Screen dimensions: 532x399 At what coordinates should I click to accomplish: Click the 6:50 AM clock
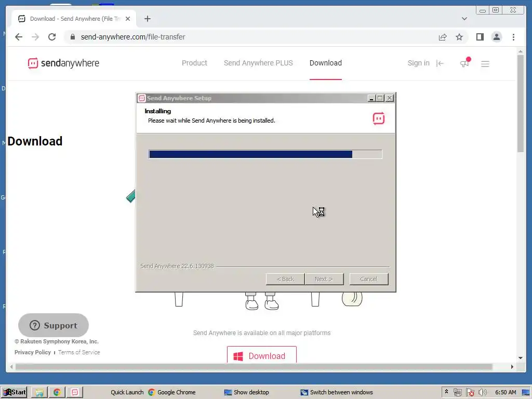(x=506, y=392)
